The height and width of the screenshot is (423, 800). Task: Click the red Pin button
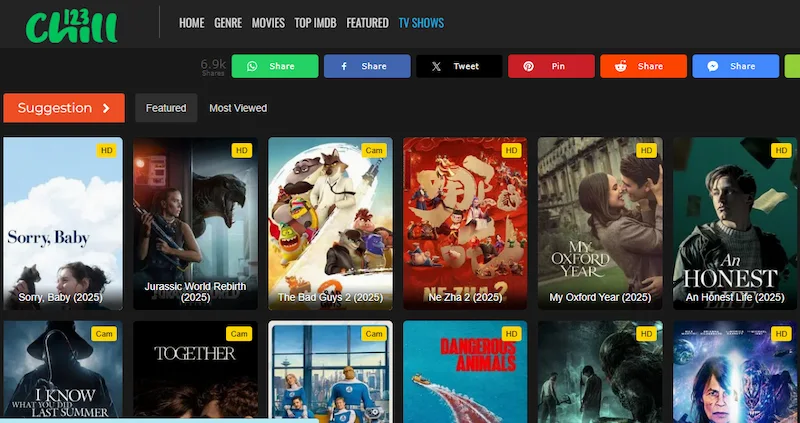point(552,66)
